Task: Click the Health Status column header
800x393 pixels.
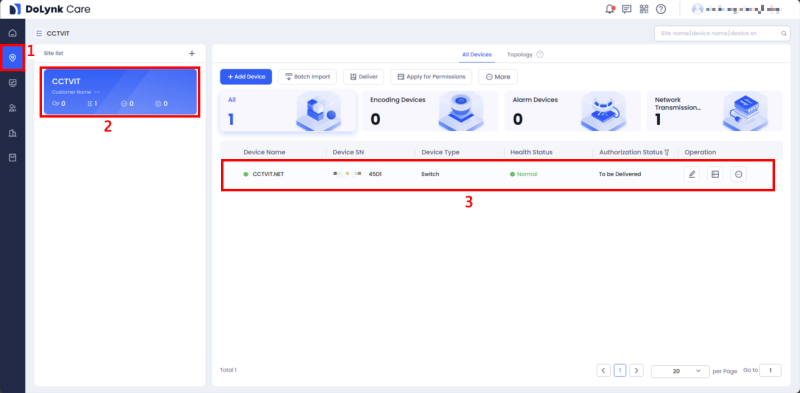Action: click(531, 152)
